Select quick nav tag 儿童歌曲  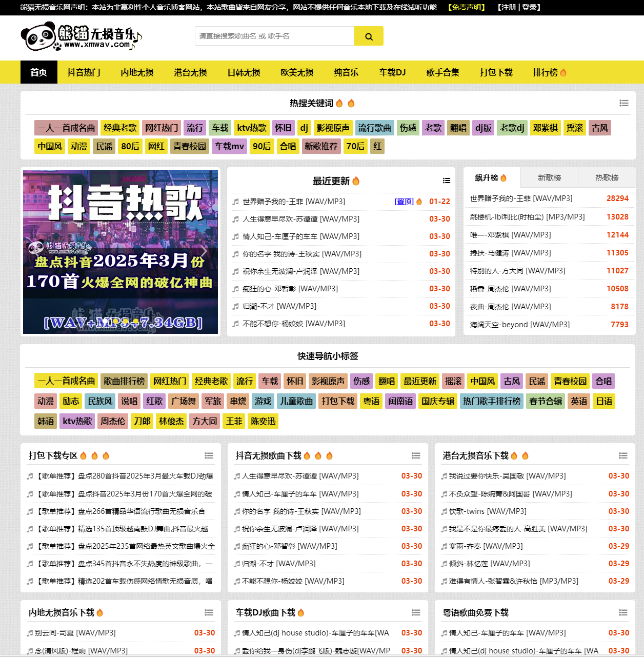[296, 401]
